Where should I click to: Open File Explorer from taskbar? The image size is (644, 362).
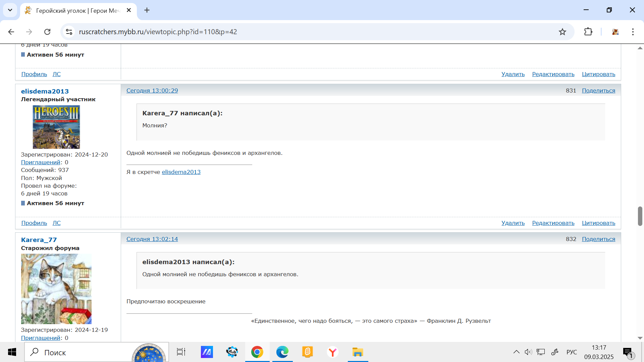[x=358, y=352]
